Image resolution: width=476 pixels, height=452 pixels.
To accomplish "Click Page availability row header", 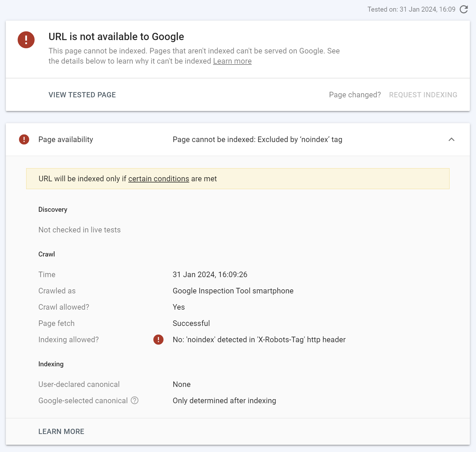I will click(66, 139).
